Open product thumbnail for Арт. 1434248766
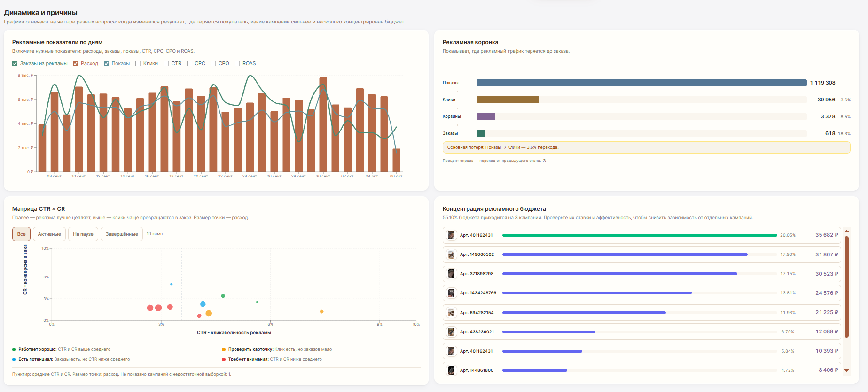 coord(451,293)
